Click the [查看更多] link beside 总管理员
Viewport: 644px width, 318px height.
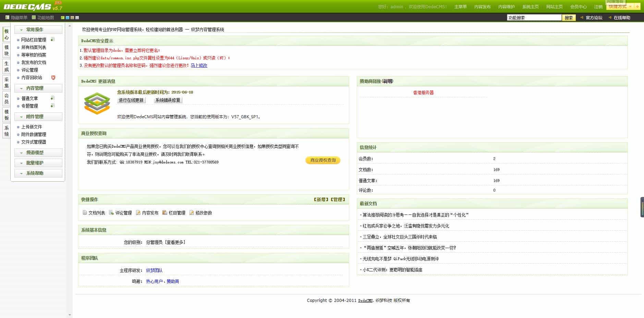175,242
